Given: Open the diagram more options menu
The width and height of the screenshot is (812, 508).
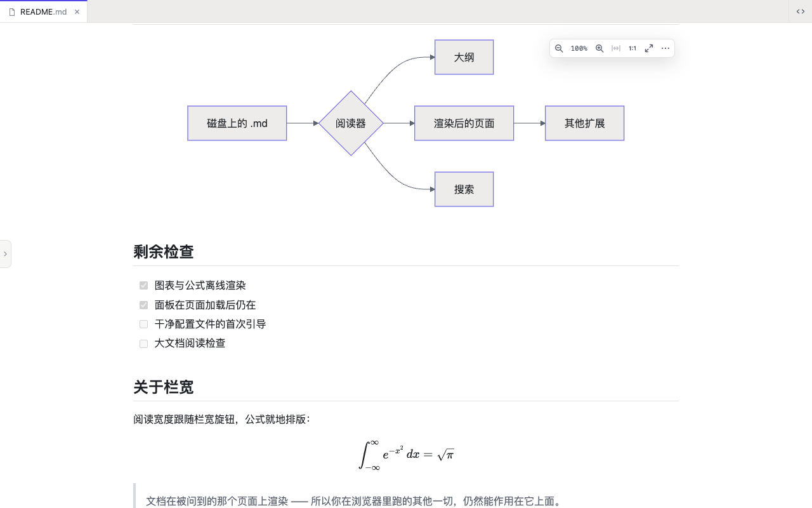Looking at the screenshot, I should point(665,48).
